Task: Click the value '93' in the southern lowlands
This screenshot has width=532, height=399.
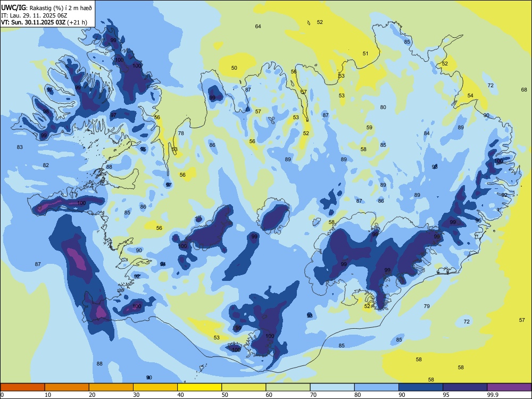Action: coord(310,316)
